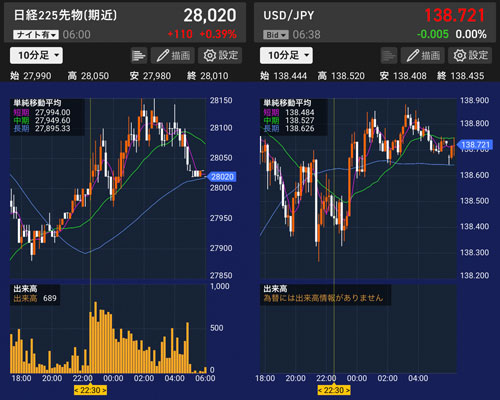This screenshot has height=400, width=500.
Task: Open the Nikkei chart drawing tool pencil
Action: point(163,55)
